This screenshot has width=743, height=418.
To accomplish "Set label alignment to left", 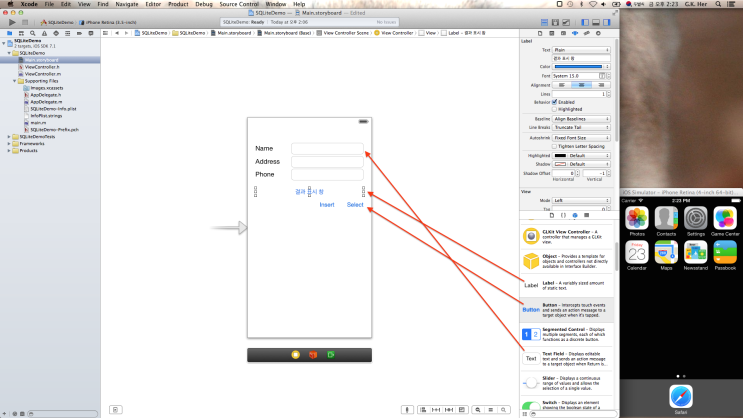I will pos(562,85).
